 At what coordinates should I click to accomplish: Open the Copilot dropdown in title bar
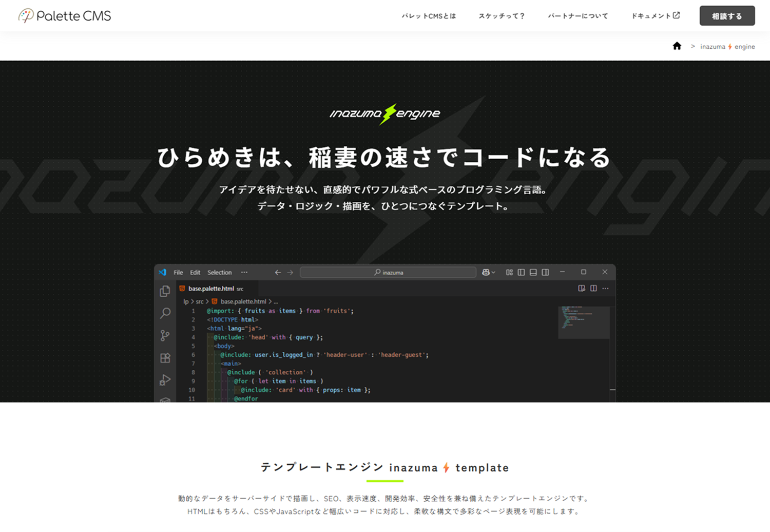488,273
